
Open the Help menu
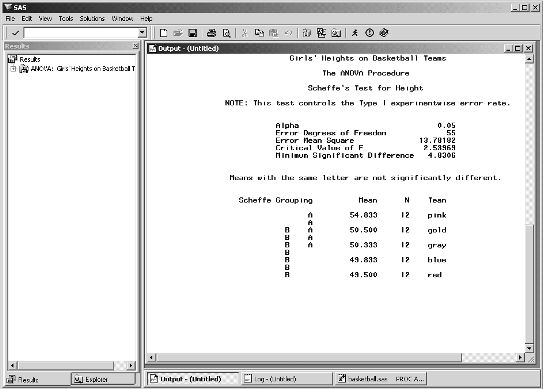pos(146,19)
